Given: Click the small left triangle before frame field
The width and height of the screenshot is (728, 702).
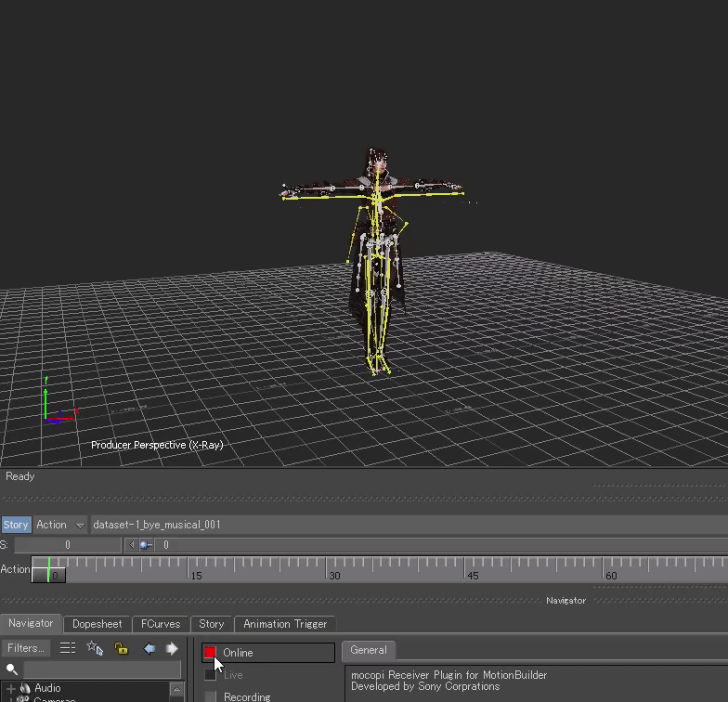Looking at the screenshot, I should tap(131, 545).
